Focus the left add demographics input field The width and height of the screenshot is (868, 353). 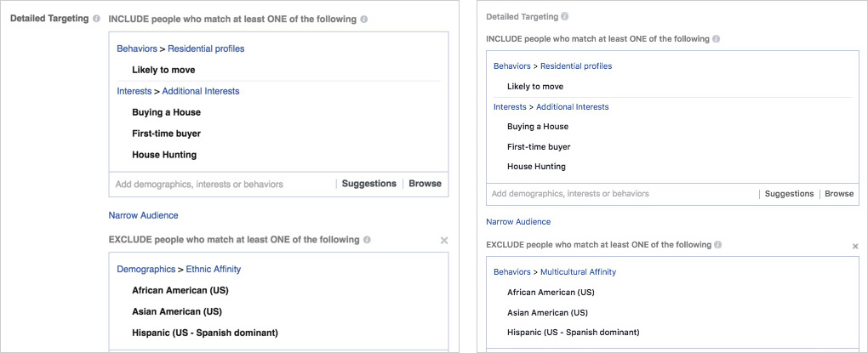tap(221, 184)
